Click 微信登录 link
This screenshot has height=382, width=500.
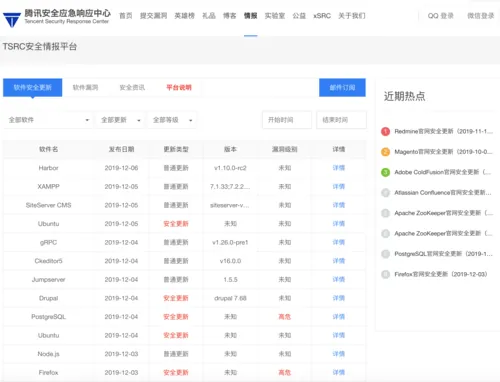point(480,16)
